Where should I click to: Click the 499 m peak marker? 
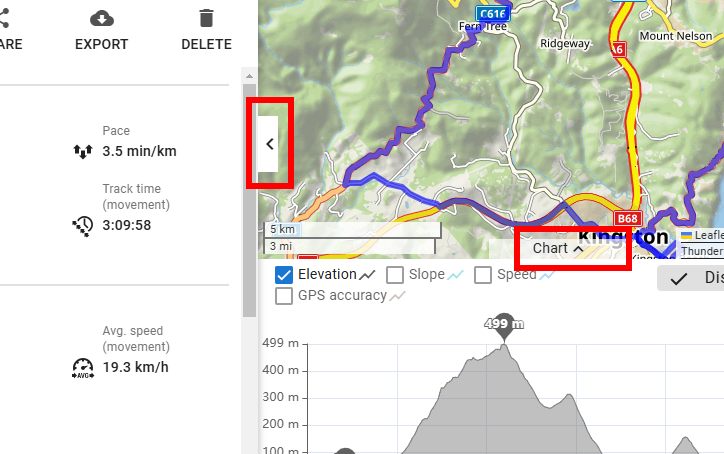tap(504, 324)
